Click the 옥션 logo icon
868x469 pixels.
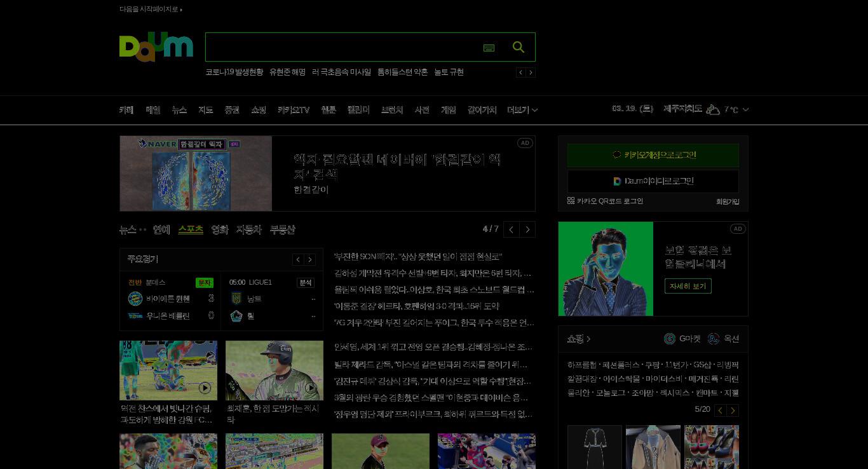[x=714, y=339]
